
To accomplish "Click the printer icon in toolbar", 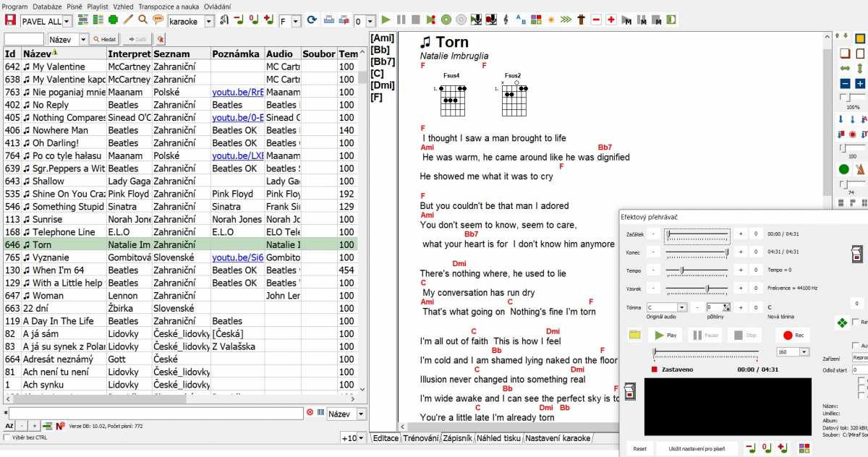I will [328, 20].
